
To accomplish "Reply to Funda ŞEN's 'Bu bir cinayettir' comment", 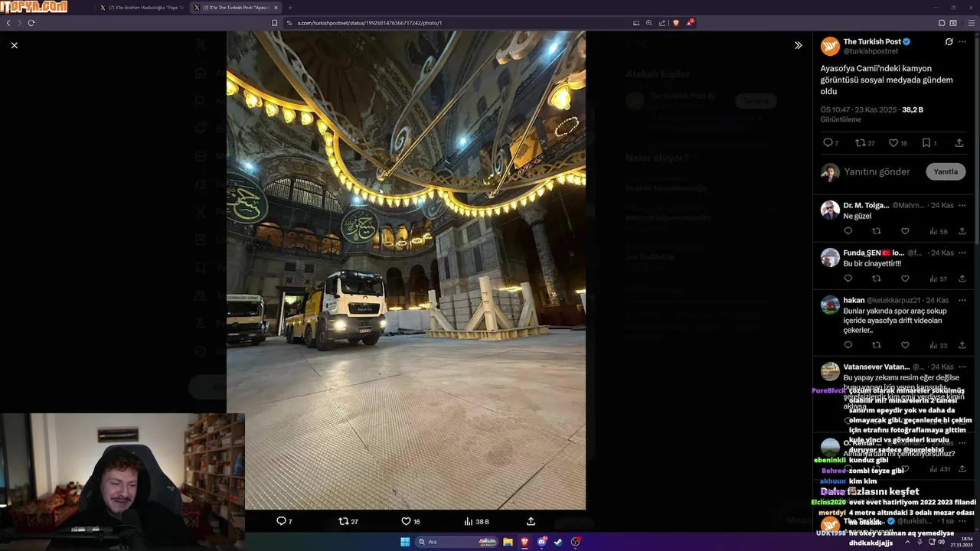I will tap(848, 279).
